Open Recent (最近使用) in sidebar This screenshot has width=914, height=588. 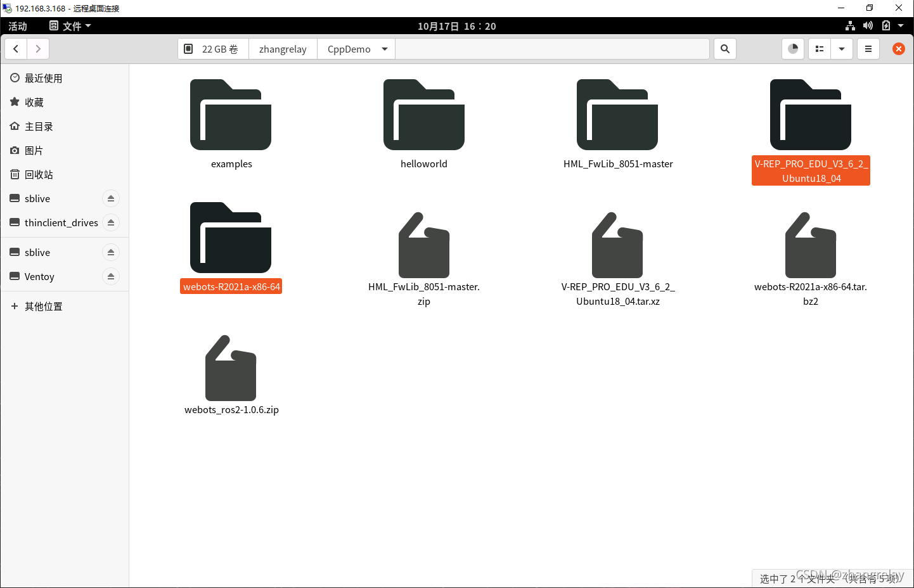pos(65,78)
